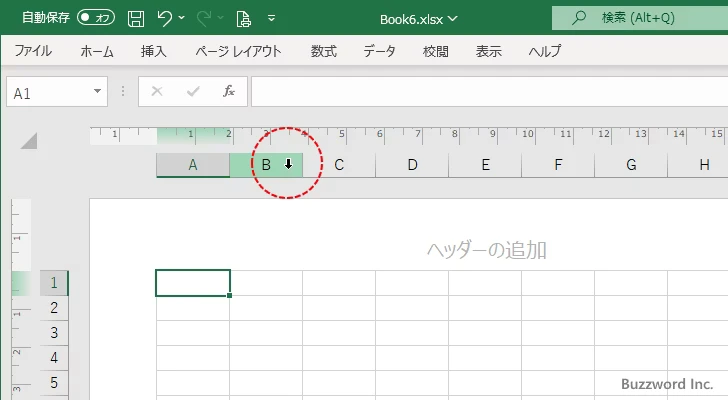The width and height of the screenshot is (728, 400).
Task: Open the Redo history dropdown arrow
Action: tap(221, 18)
